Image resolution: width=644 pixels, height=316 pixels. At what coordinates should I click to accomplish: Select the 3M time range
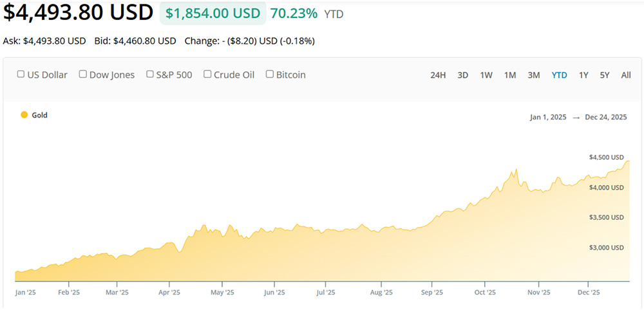pos(534,75)
